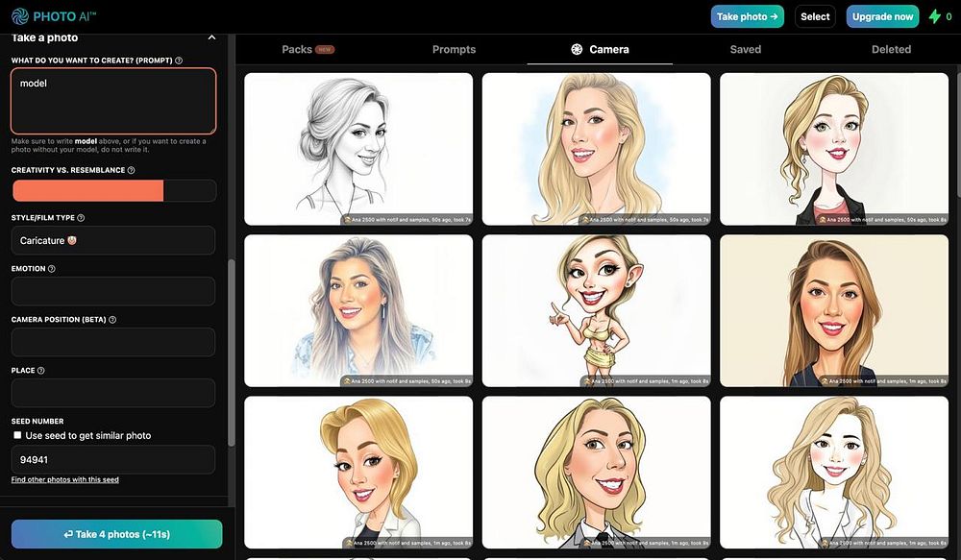Open the watercolor blonde portrait with blue background
The height and width of the screenshot is (560, 961).
tap(597, 149)
